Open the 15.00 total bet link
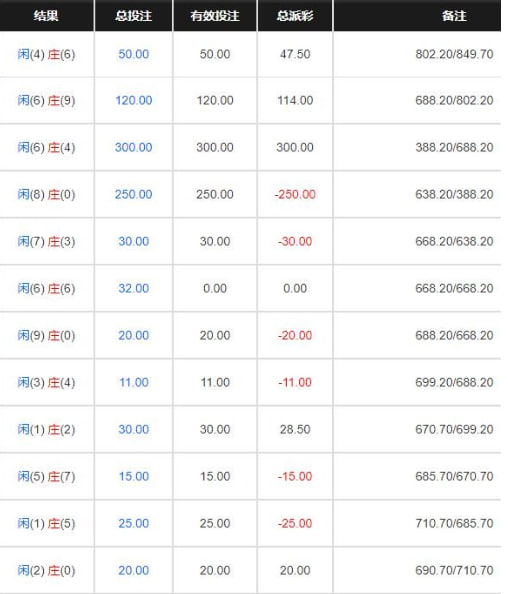This screenshot has width=508, height=594. (x=134, y=476)
